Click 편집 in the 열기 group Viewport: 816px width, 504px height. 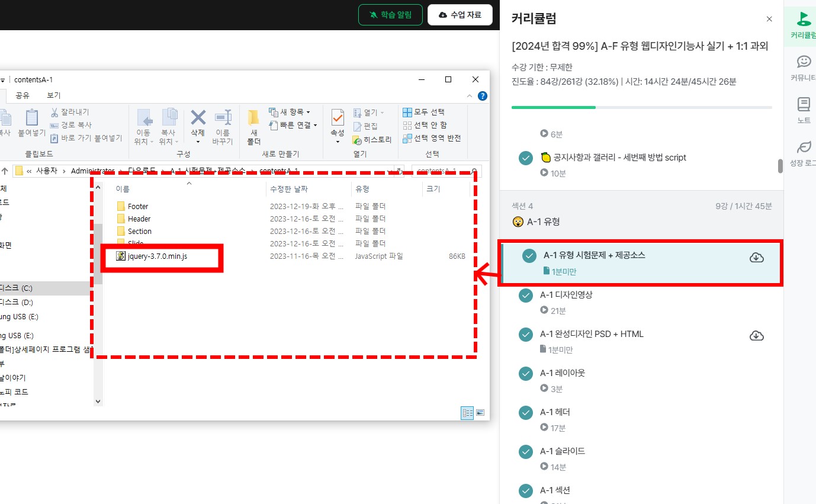365,126
